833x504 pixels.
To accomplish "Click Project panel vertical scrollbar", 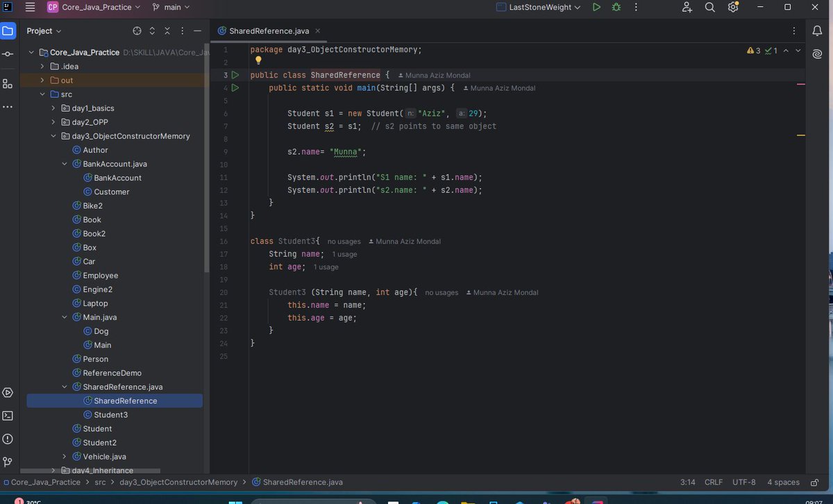I will tap(206, 158).
